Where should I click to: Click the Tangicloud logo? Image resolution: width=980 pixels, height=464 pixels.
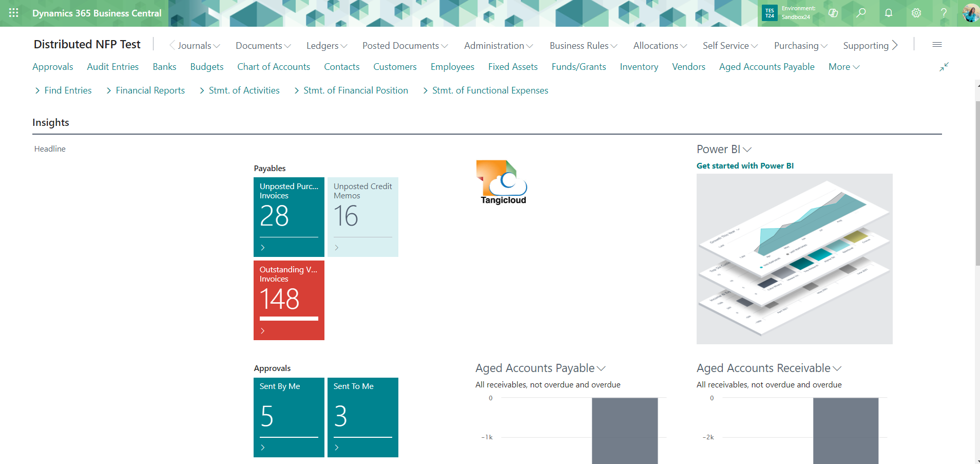(x=503, y=182)
